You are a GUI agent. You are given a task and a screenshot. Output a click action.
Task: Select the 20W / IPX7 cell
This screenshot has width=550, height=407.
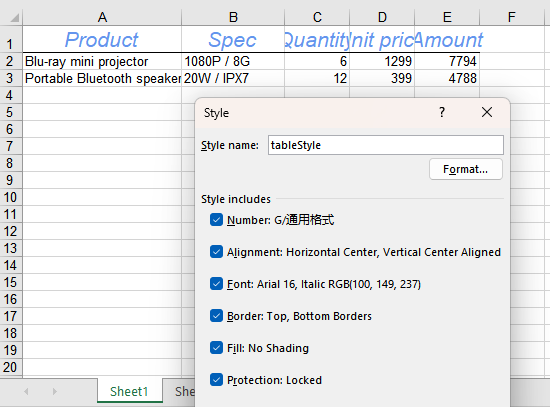click(x=233, y=78)
